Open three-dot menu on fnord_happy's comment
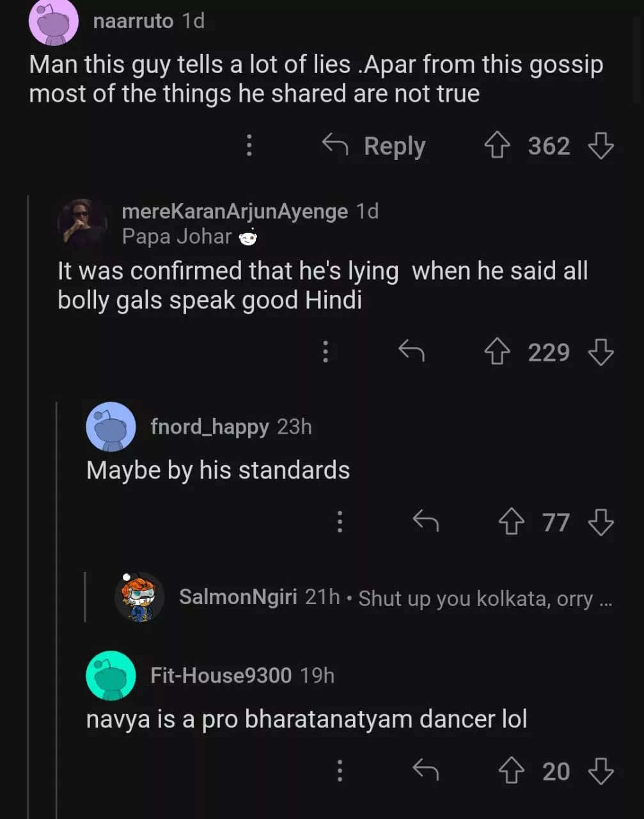 point(340,522)
